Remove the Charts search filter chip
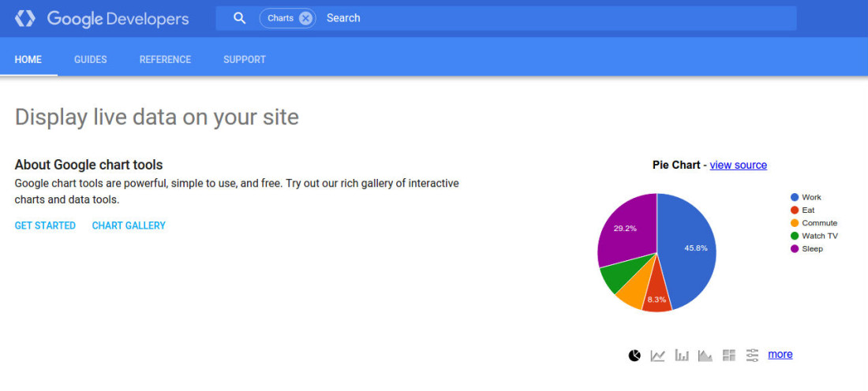 tap(305, 18)
